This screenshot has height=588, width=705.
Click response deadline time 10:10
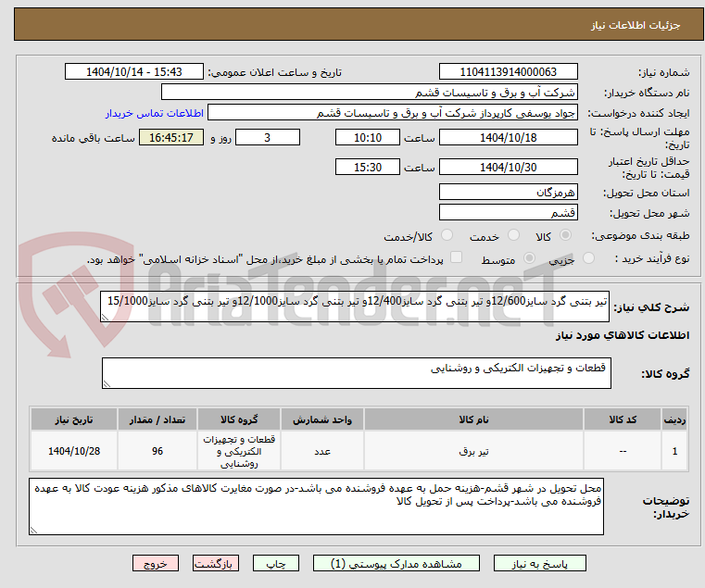coord(368,138)
